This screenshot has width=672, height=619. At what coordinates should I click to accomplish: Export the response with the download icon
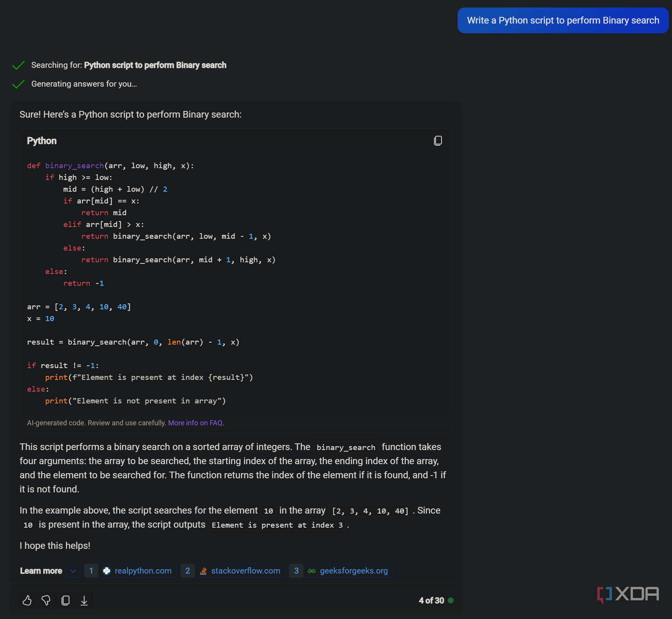84,600
